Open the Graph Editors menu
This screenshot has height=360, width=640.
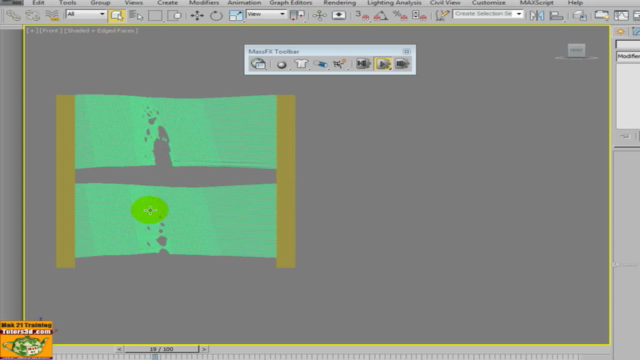pos(291,2)
